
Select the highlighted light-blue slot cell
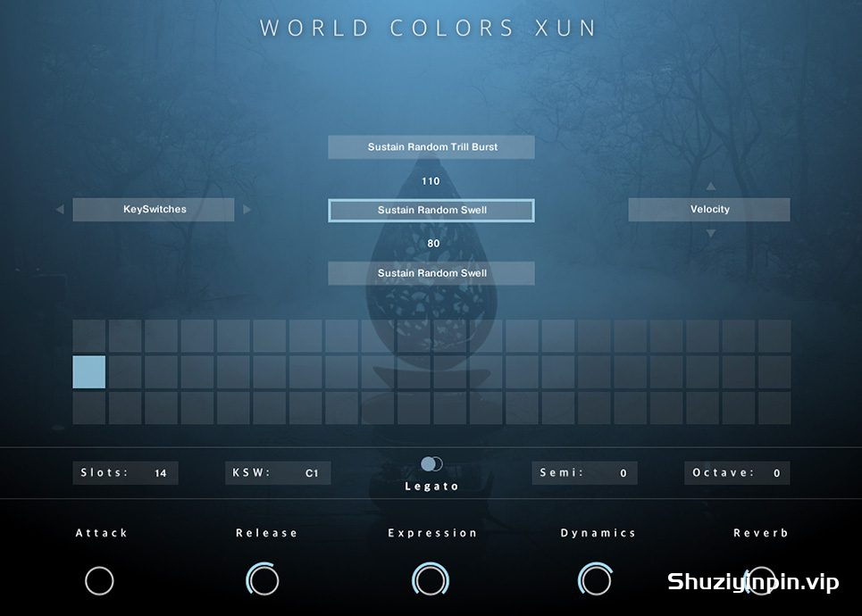coord(89,372)
